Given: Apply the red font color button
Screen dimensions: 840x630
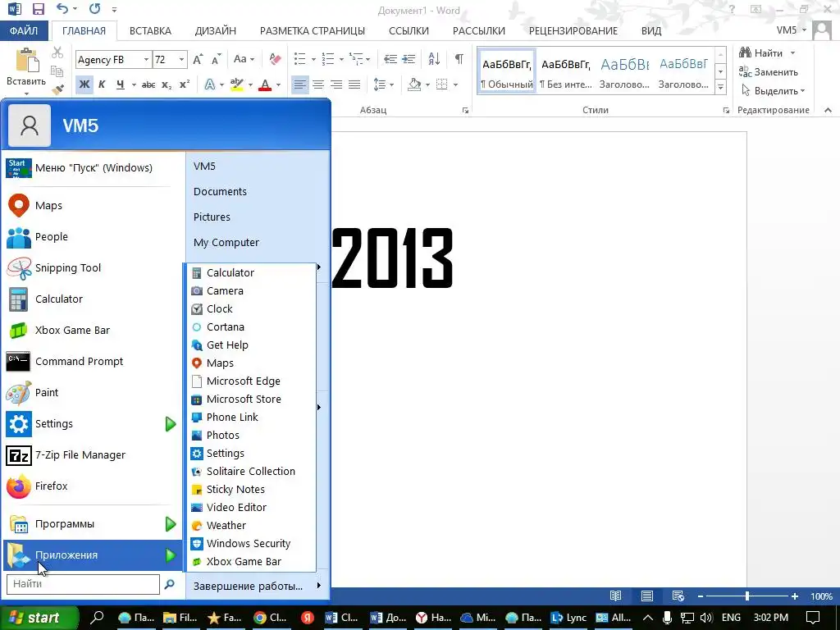Looking at the screenshot, I should tap(265, 84).
